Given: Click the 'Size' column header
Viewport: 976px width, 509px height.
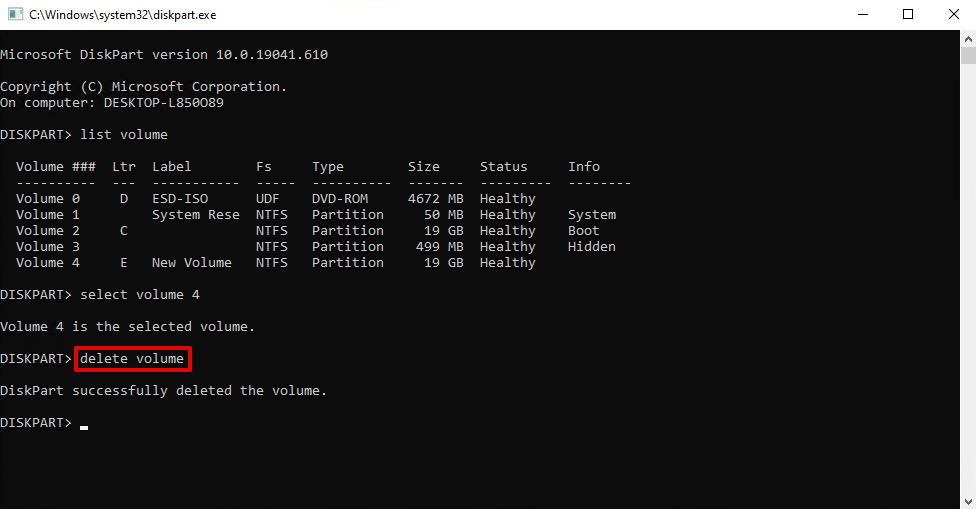Looking at the screenshot, I should 424,167.
